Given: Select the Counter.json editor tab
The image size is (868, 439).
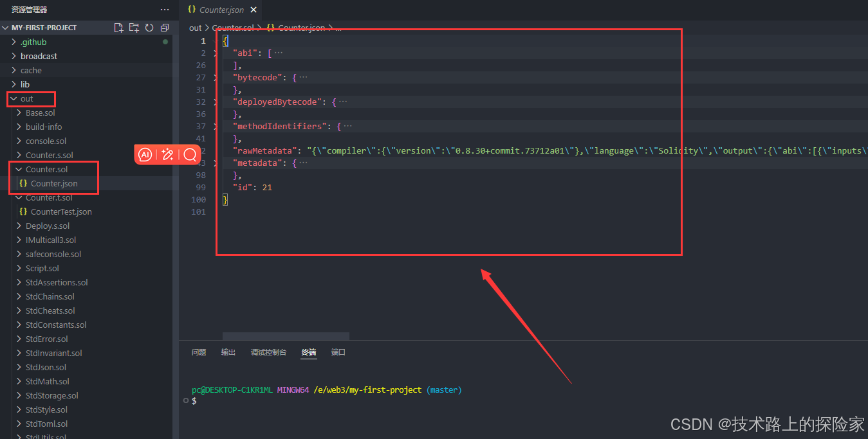Looking at the screenshot, I should coord(221,10).
